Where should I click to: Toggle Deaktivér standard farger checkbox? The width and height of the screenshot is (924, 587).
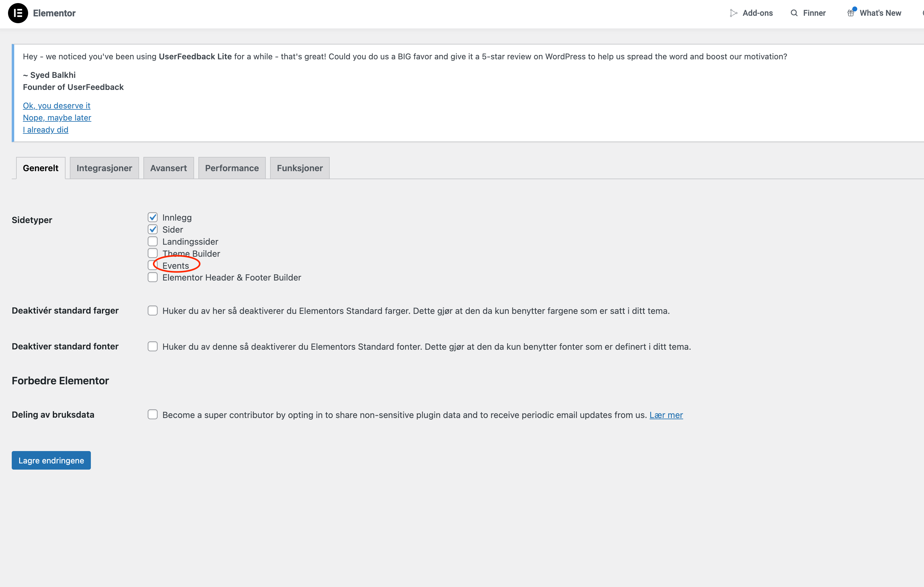coord(153,311)
